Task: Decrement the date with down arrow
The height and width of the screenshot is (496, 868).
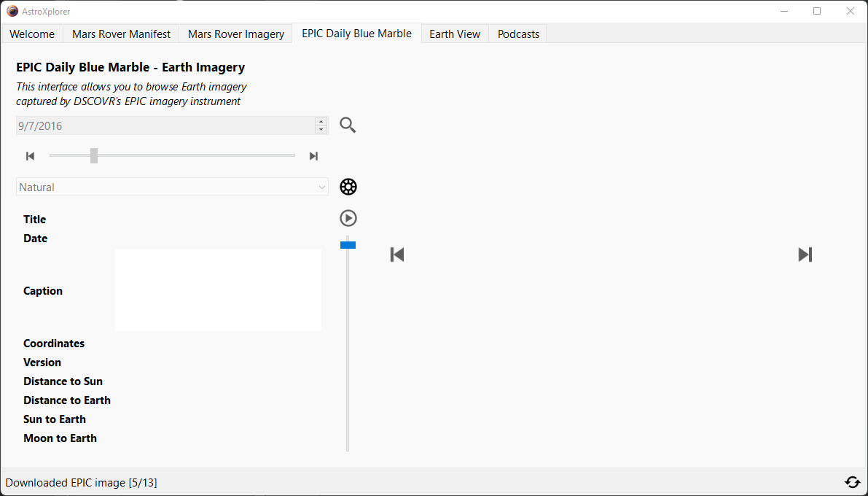Action: point(321,130)
